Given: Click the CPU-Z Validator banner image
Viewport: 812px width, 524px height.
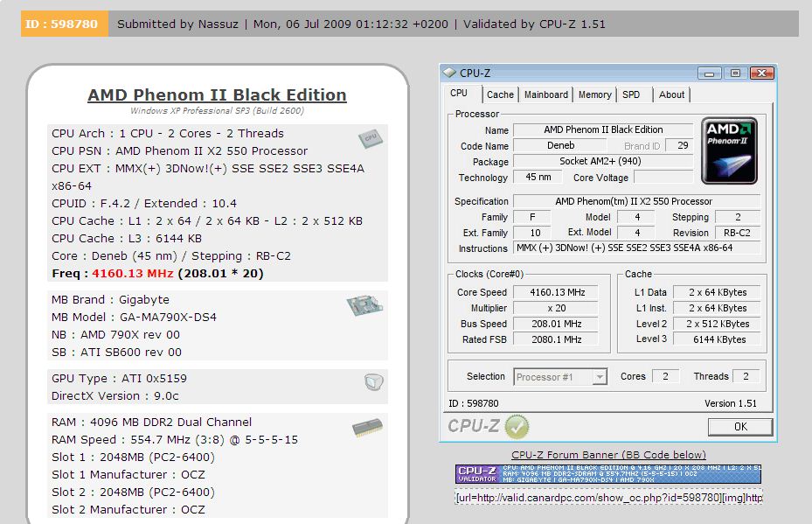Looking at the screenshot, I should pyautogui.click(x=608, y=474).
